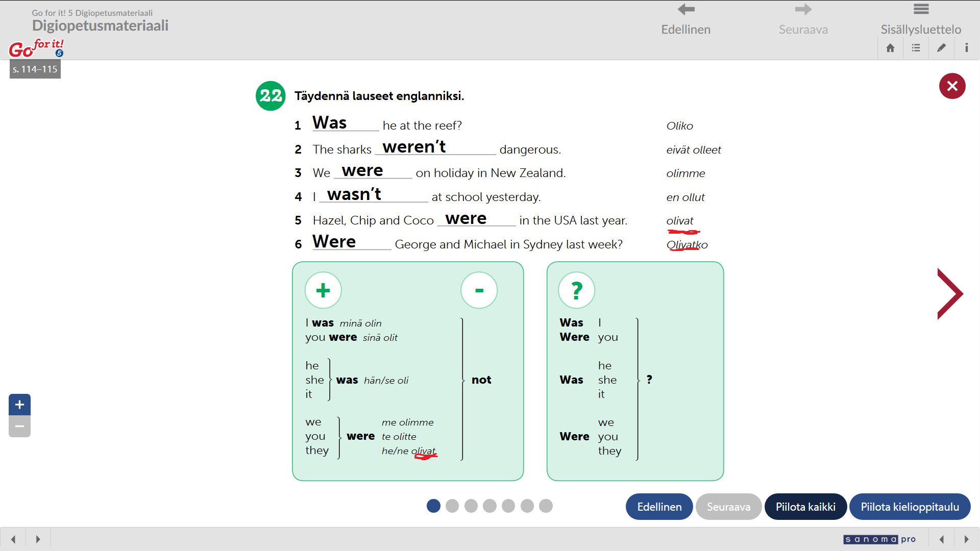
Task: Select the last pagination dot
Action: pyautogui.click(x=546, y=506)
